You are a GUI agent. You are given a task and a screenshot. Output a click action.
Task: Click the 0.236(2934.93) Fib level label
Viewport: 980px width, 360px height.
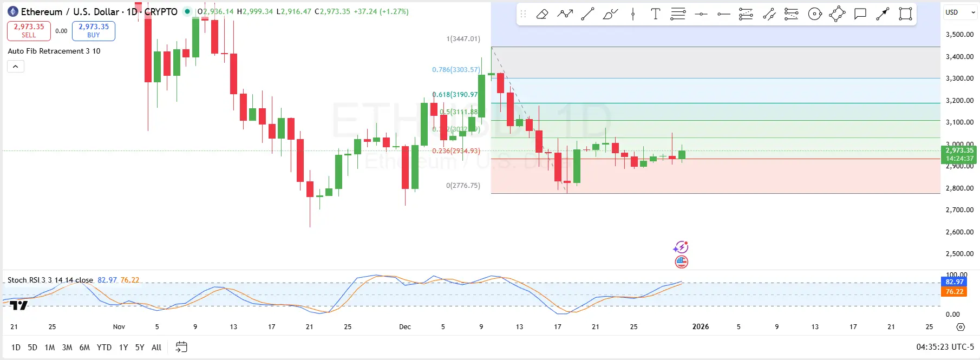coord(456,150)
